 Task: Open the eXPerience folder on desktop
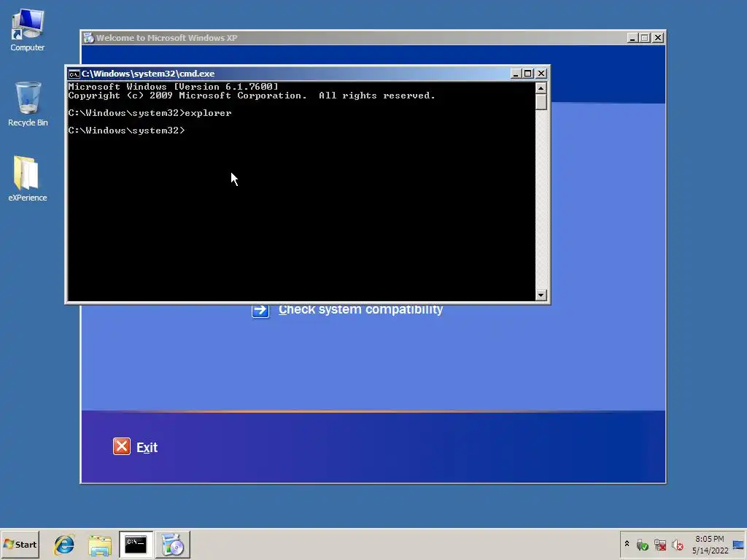click(x=27, y=179)
